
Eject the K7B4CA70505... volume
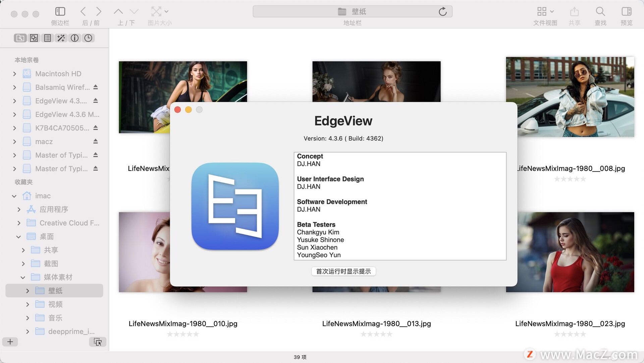point(96,128)
